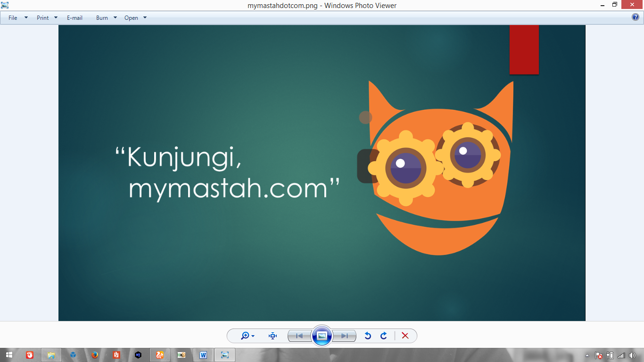This screenshot has height=362, width=644.
Task: Fit the picture to actual size
Action: [272, 336]
